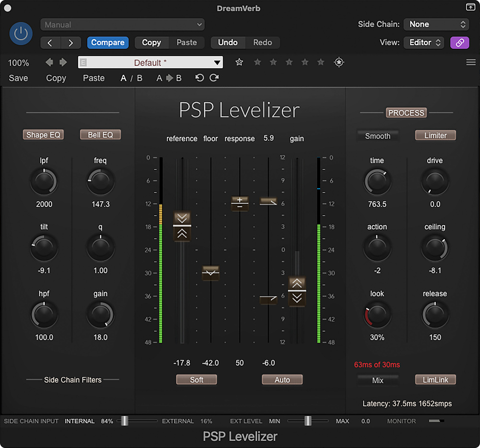The height and width of the screenshot is (448, 480).
Task: Click the last grey rating star
Action: 321,62
